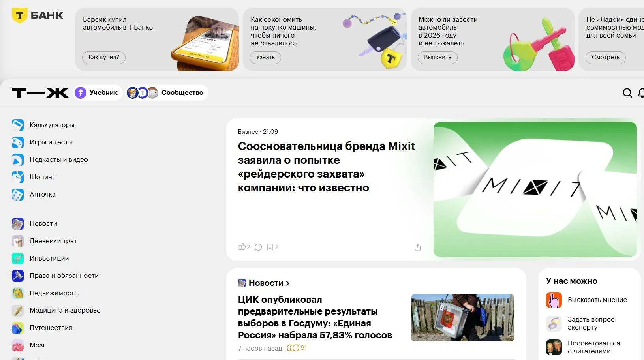The width and height of the screenshot is (644, 360).
Task: Open comments count 91 on ЦИК news
Action: click(x=297, y=348)
